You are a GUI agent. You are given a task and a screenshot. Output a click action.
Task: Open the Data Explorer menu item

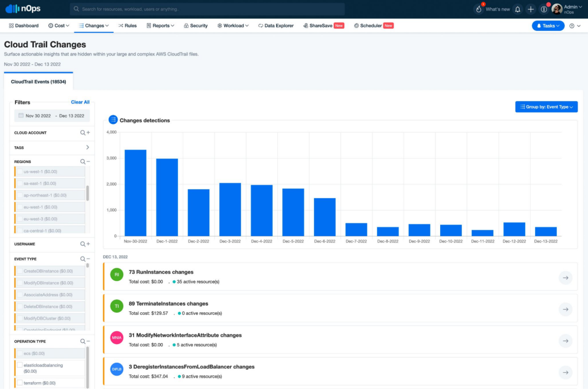click(x=276, y=26)
